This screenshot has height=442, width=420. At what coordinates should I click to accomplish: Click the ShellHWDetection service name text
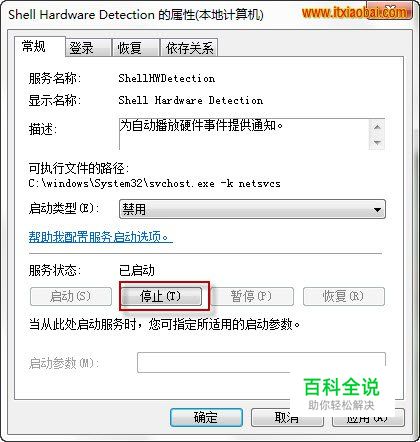(167, 79)
